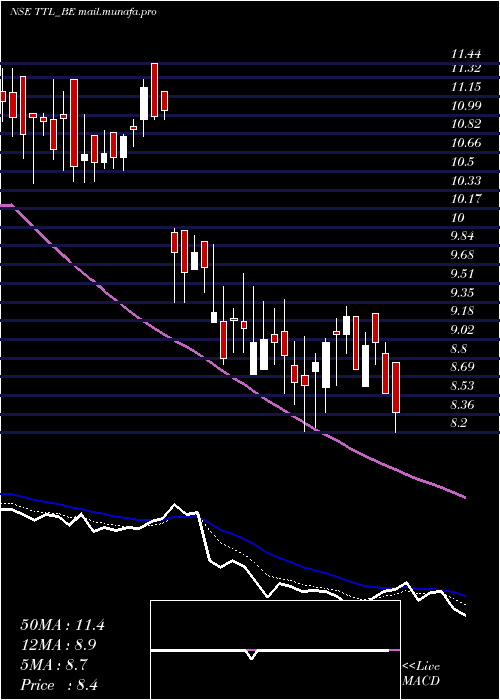This screenshot has width=500, height=700.
Task: Click the 10 price level label
Action: (458, 218)
